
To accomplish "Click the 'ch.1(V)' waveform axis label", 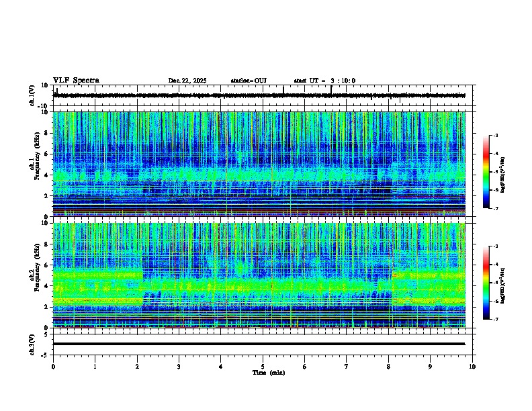I will point(32,95).
